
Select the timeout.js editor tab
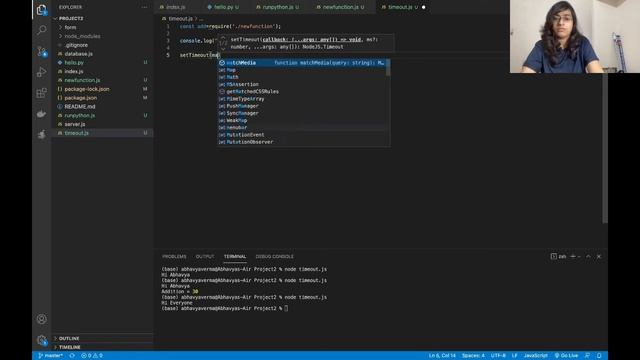point(400,7)
